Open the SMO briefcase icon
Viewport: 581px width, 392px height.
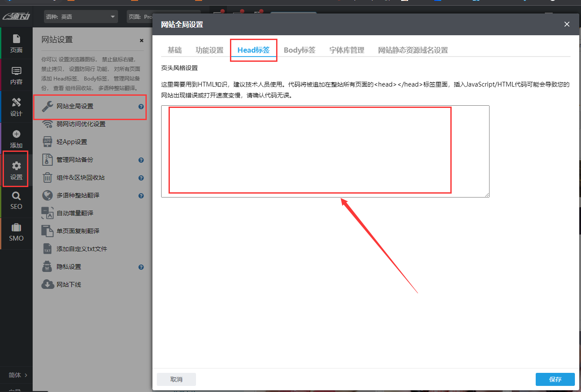(x=16, y=233)
